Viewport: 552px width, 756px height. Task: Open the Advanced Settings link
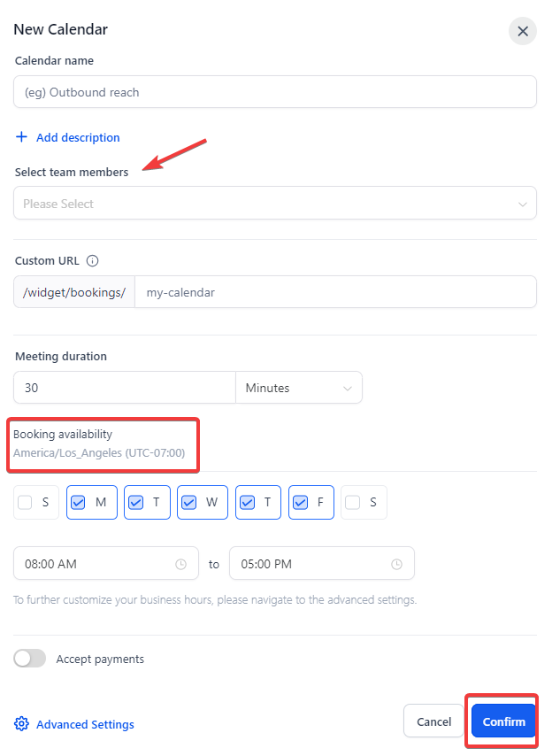coord(85,724)
